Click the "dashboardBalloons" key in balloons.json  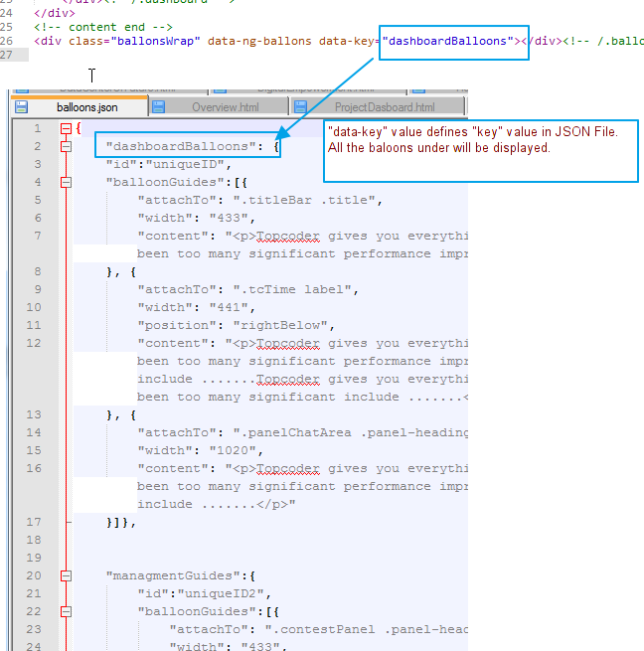(181, 146)
